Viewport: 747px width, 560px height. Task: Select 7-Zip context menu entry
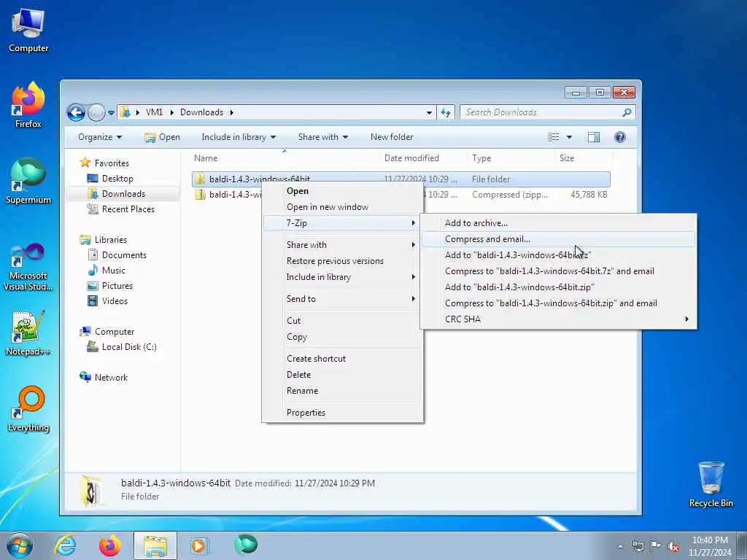(x=343, y=223)
